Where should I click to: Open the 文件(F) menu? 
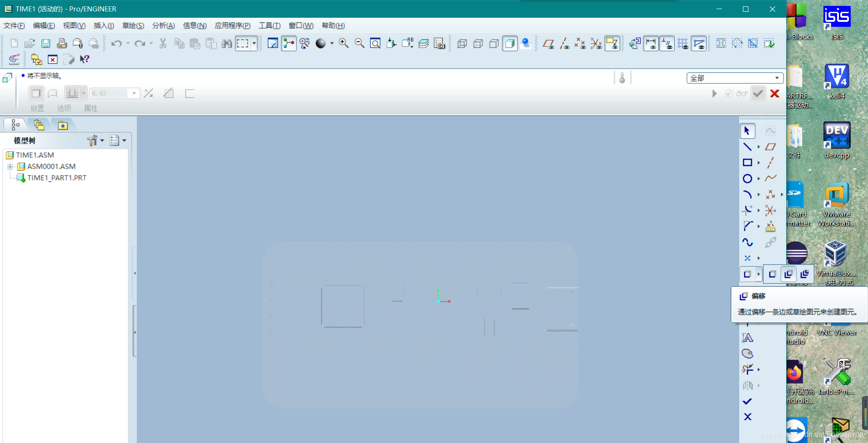pyautogui.click(x=14, y=25)
